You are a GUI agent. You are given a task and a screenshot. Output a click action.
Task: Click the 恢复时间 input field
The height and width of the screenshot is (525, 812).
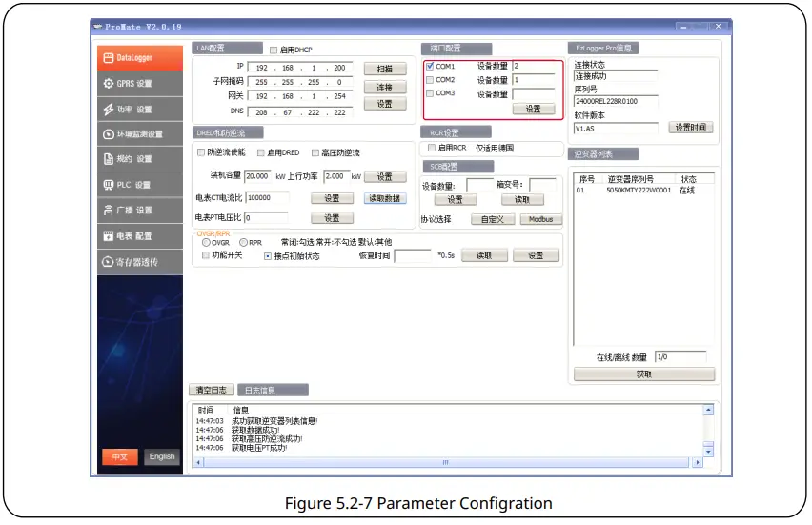(x=413, y=255)
